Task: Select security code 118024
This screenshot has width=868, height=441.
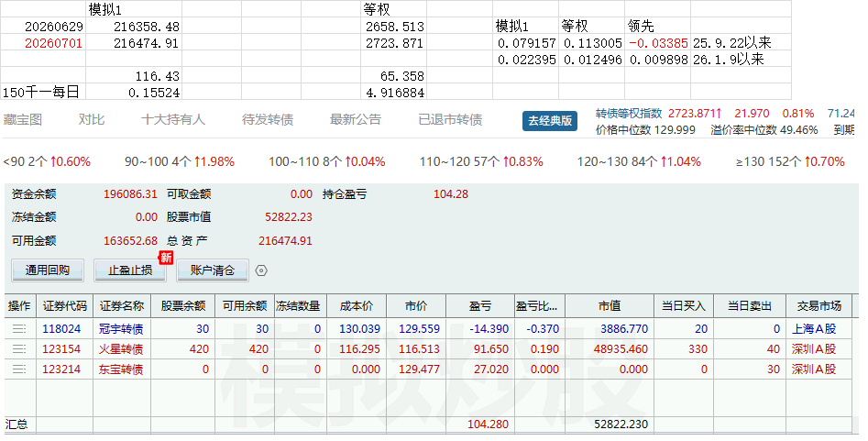Action: coord(61,328)
